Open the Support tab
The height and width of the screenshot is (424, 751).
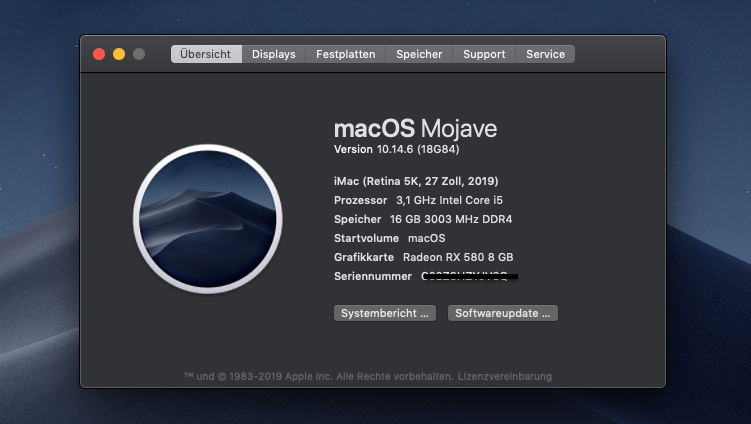pyautogui.click(x=484, y=54)
